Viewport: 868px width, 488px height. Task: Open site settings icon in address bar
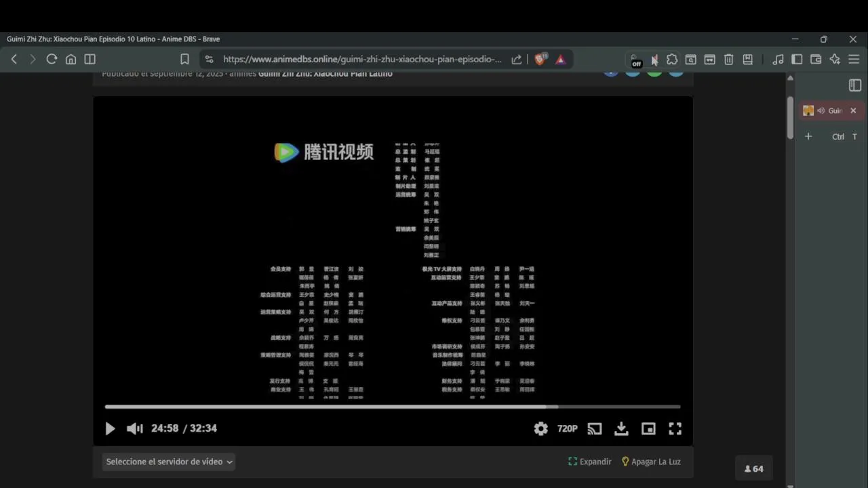coord(209,60)
